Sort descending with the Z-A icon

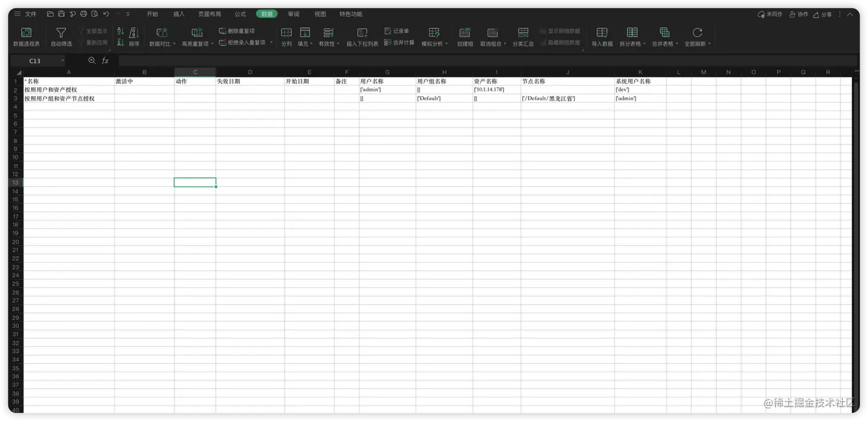point(121,42)
